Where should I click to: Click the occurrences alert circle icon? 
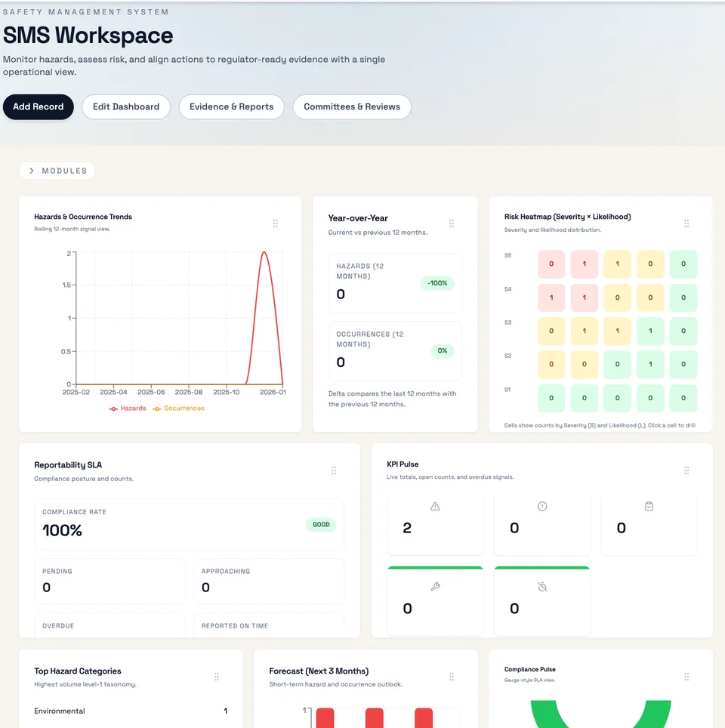pos(542,506)
